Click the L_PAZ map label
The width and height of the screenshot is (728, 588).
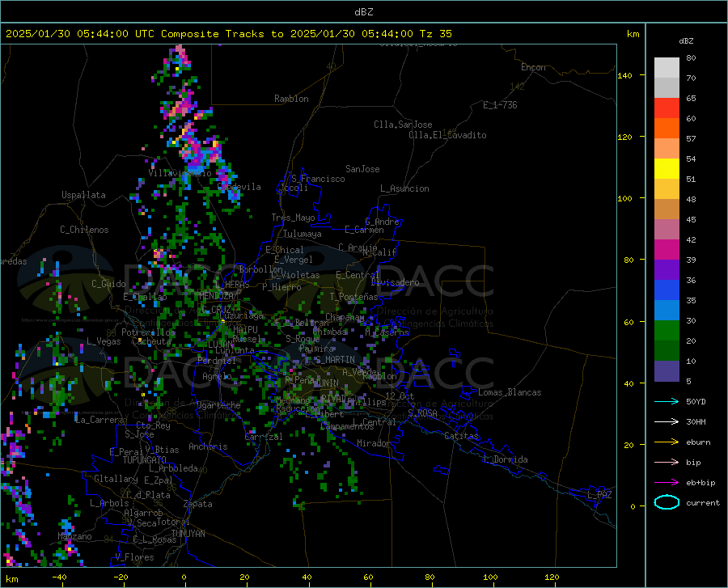(x=599, y=495)
